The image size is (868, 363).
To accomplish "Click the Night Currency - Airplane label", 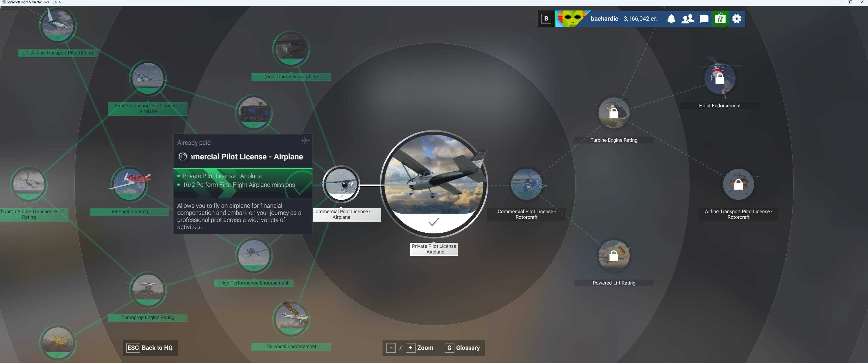I will pyautogui.click(x=291, y=77).
